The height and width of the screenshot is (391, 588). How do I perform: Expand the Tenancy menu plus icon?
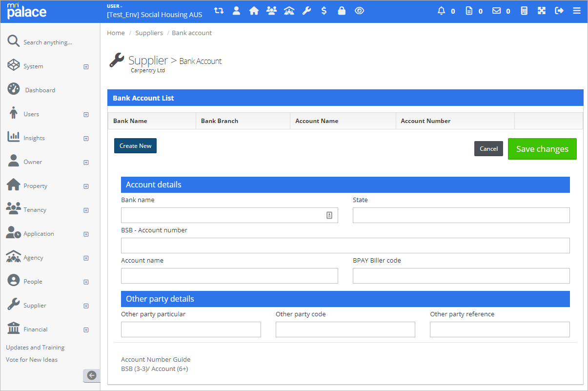coord(86,210)
